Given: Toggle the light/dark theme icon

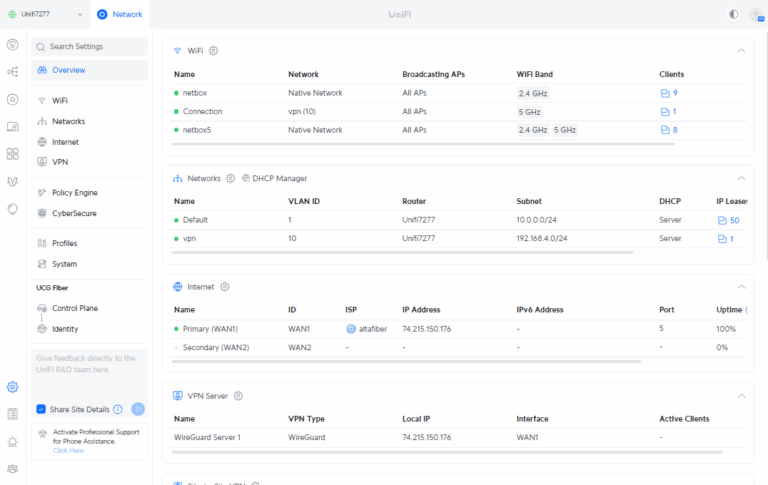Looking at the screenshot, I should [x=734, y=15].
